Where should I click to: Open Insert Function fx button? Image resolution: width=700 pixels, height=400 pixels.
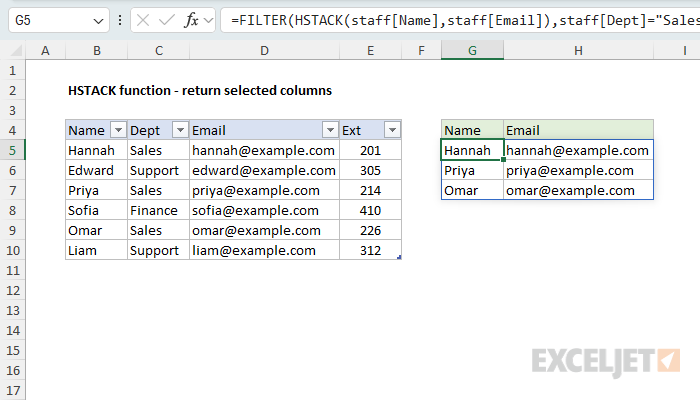point(191,21)
